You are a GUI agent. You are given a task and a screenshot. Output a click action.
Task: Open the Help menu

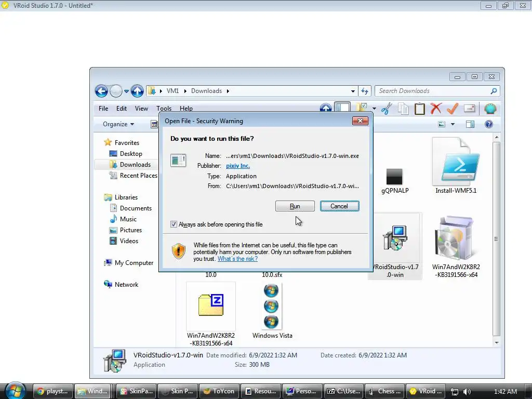coord(186,109)
